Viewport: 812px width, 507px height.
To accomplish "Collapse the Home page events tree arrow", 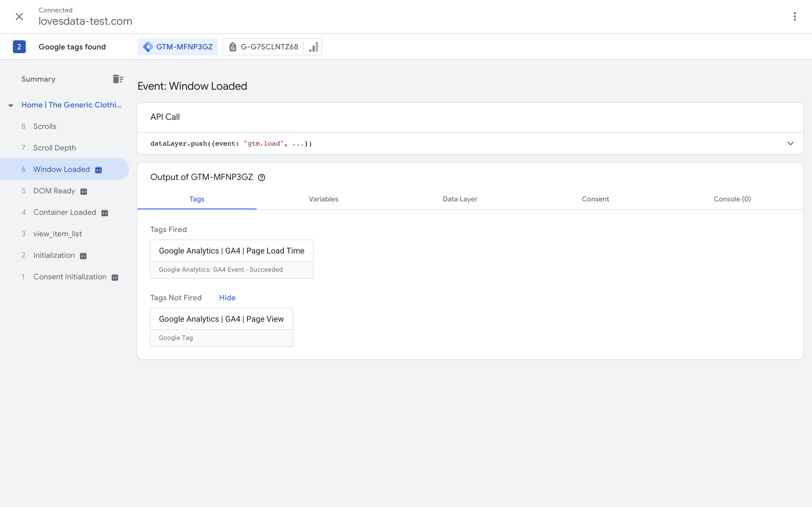I will tap(11, 105).
